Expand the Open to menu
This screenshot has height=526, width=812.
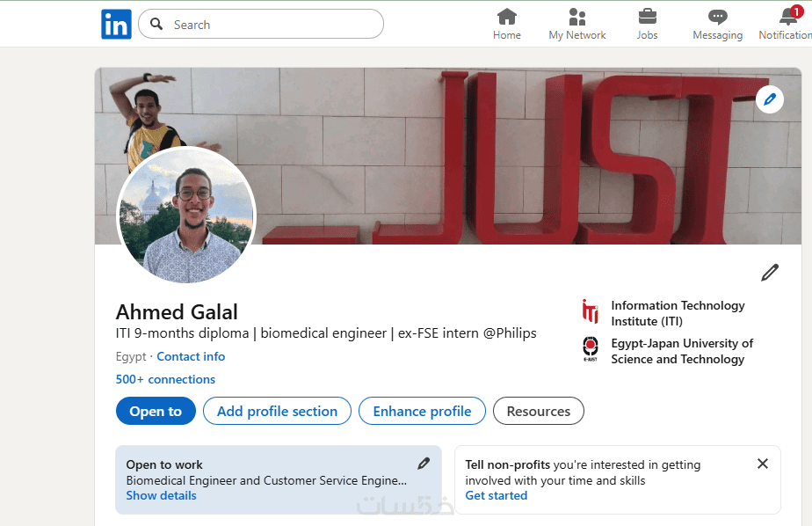(x=156, y=411)
